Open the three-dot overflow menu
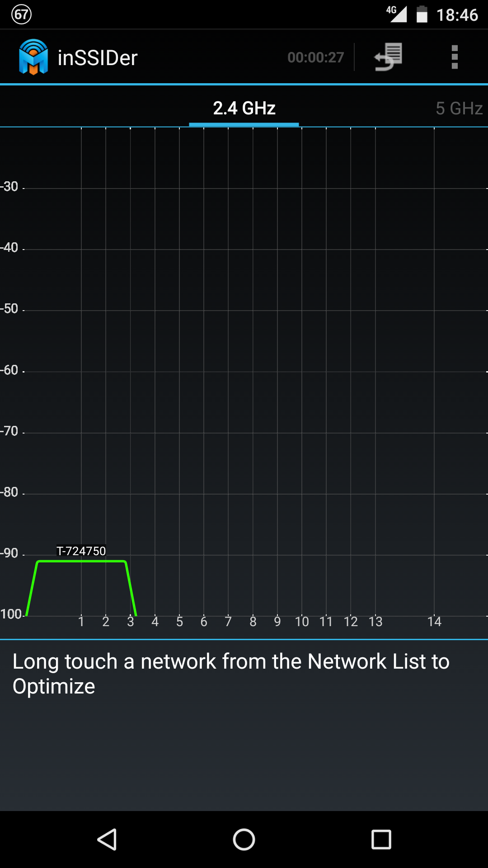Image resolution: width=488 pixels, height=868 pixels. tap(455, 57)
